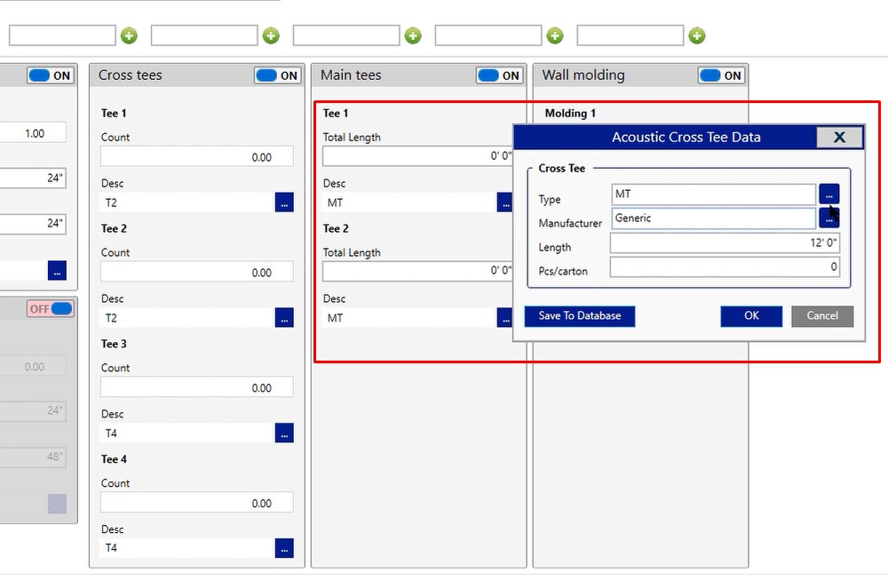
Task: Confirm dialog with OK button
Action: click(751, 315)
